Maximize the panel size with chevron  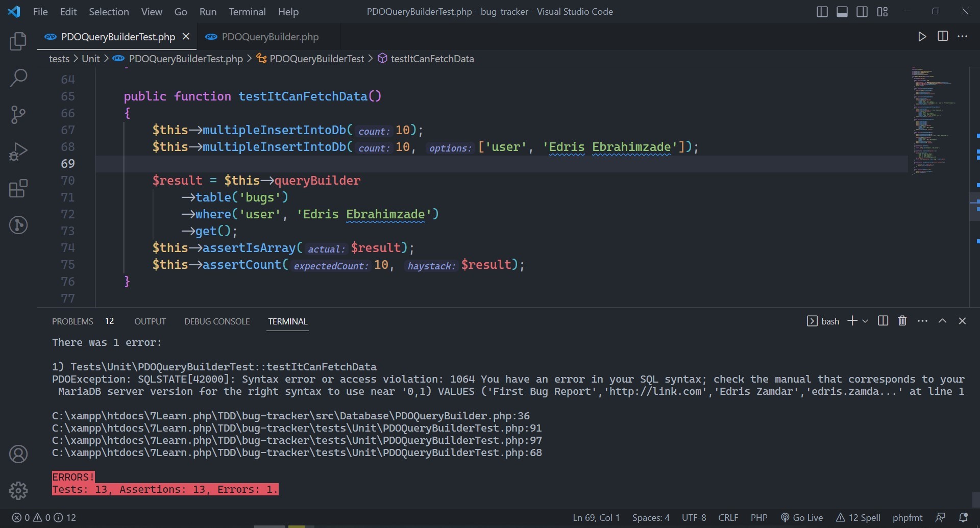(x=943, y=321)
